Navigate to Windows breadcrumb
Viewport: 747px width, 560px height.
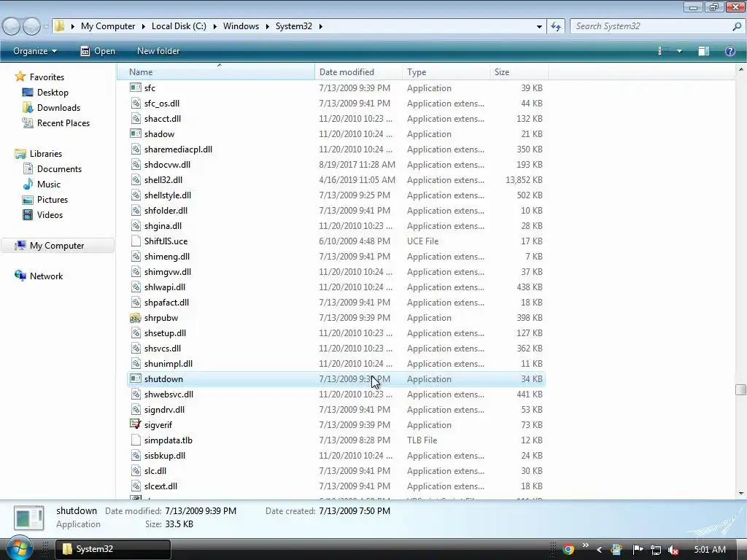click(x=241, y=26)
